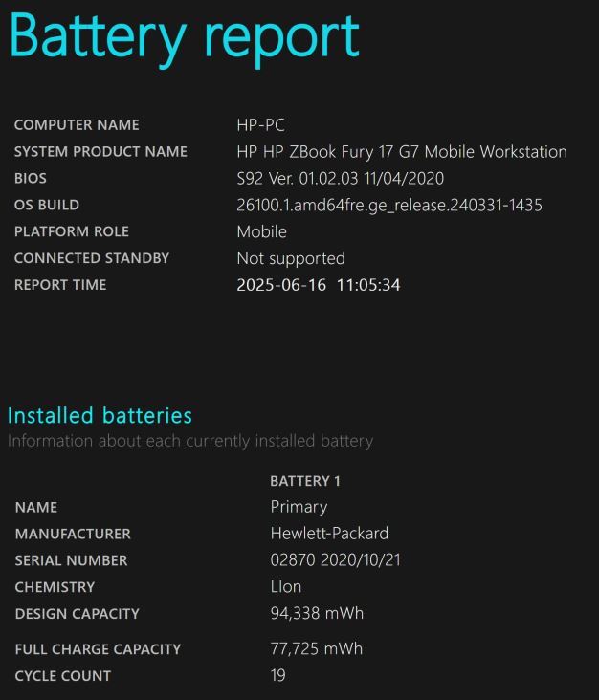The height and width of the screenshot is (700, 599).
Task: Click the PLATFORM ROLE Mobile value
Action: click(262, 231)
